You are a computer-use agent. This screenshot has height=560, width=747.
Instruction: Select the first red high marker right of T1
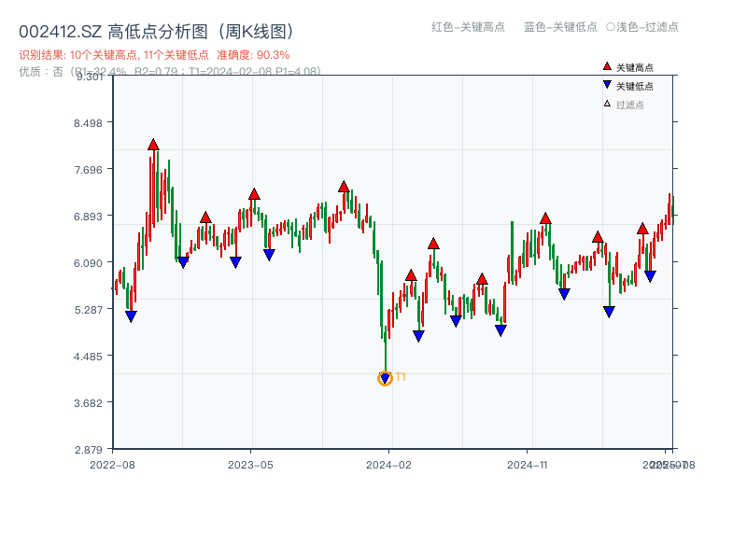(x=411, y=275)
